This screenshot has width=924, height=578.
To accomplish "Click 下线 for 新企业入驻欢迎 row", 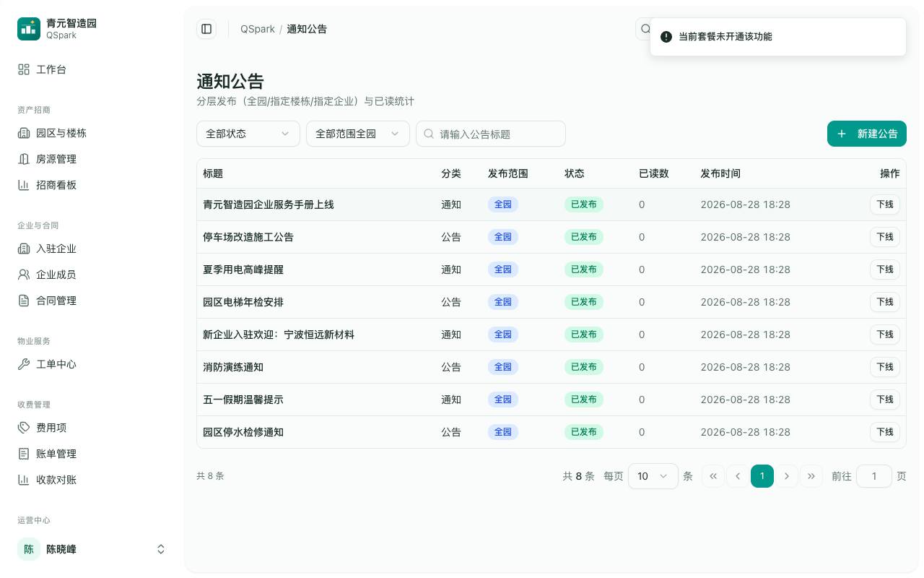I will point(885,335).
